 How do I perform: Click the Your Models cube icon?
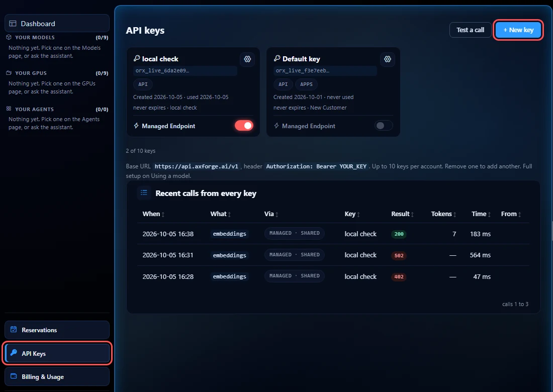9,37
